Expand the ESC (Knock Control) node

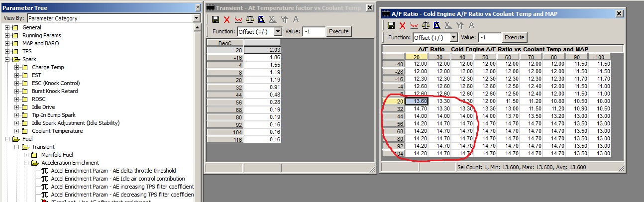pyautogui.click(x=17, y=83)
